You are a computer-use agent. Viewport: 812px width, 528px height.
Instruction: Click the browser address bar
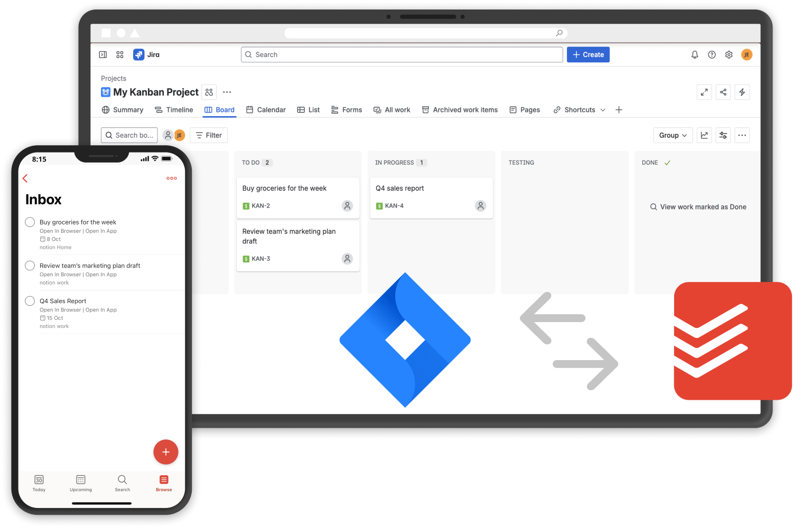pyautogui.click(x=426, y=33)
